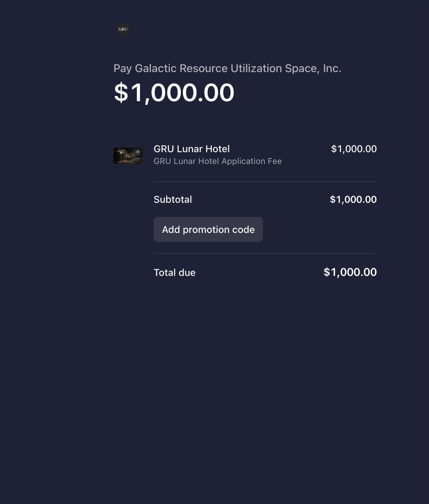Click the Add promotion code button

pyautogui.click(x=208, y=229)
